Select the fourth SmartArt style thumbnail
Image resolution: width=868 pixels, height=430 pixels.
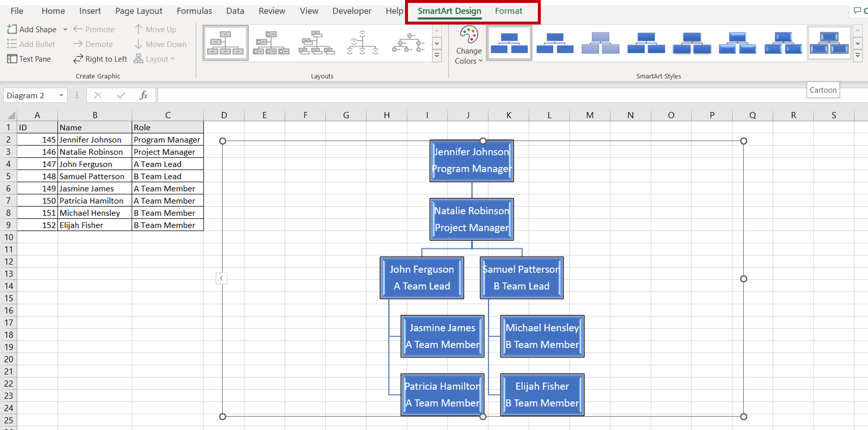(646, 43)
